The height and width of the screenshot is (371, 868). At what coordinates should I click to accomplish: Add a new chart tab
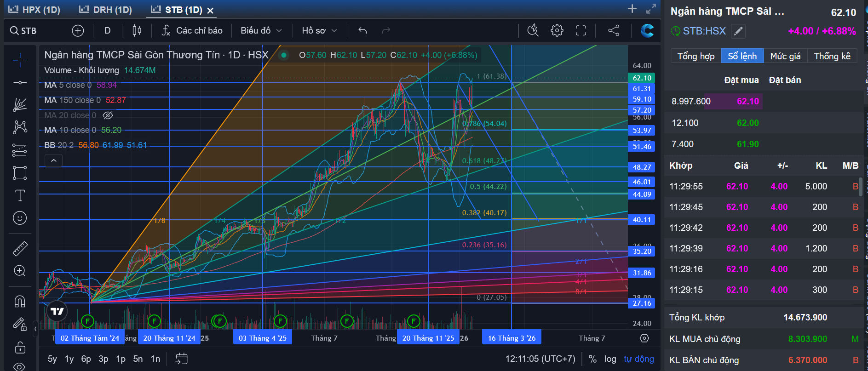[x=632, y=9]
